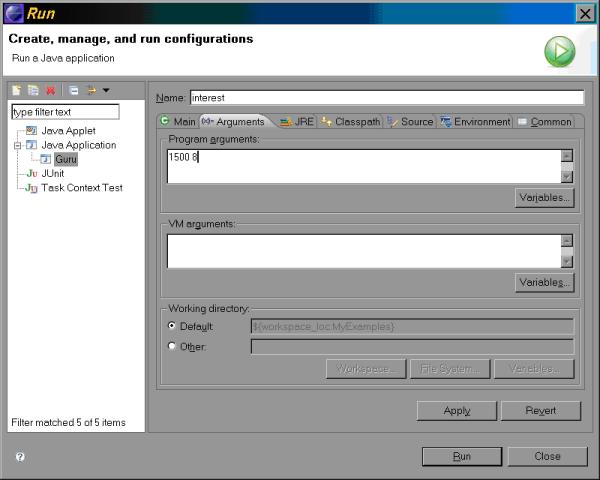This screenshot has height=480, width=600.
Task: Click the help question mark icon
Action: 20,456
